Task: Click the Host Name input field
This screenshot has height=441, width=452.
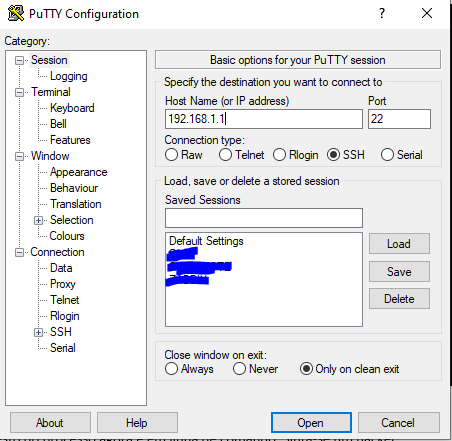Action: tap(264, 119)
